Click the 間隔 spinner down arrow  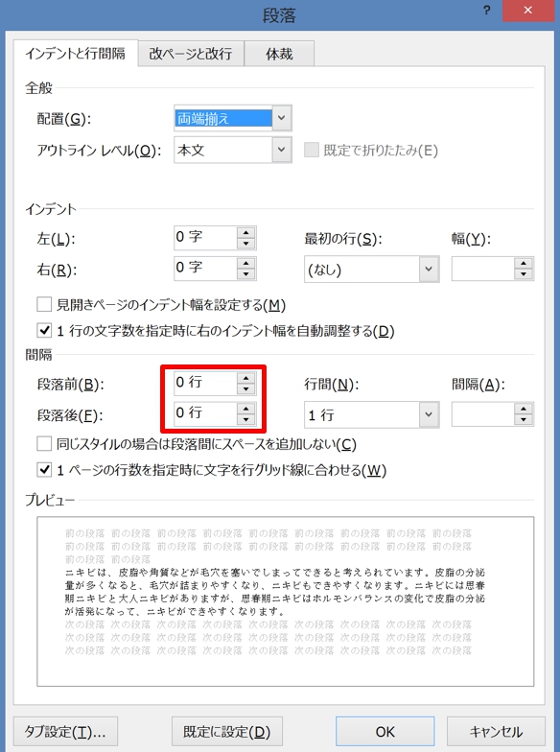coord(524,420)
